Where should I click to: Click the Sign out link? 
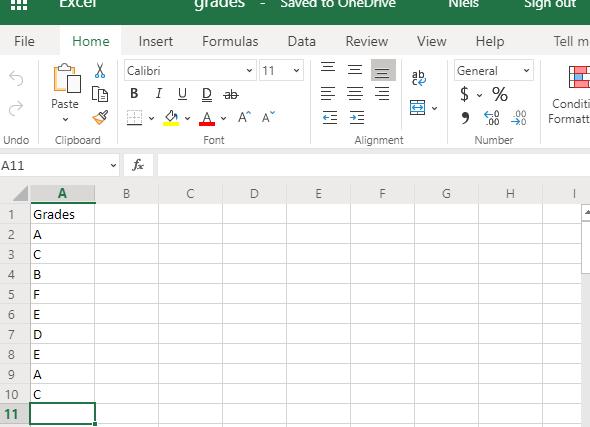(550, 5)
